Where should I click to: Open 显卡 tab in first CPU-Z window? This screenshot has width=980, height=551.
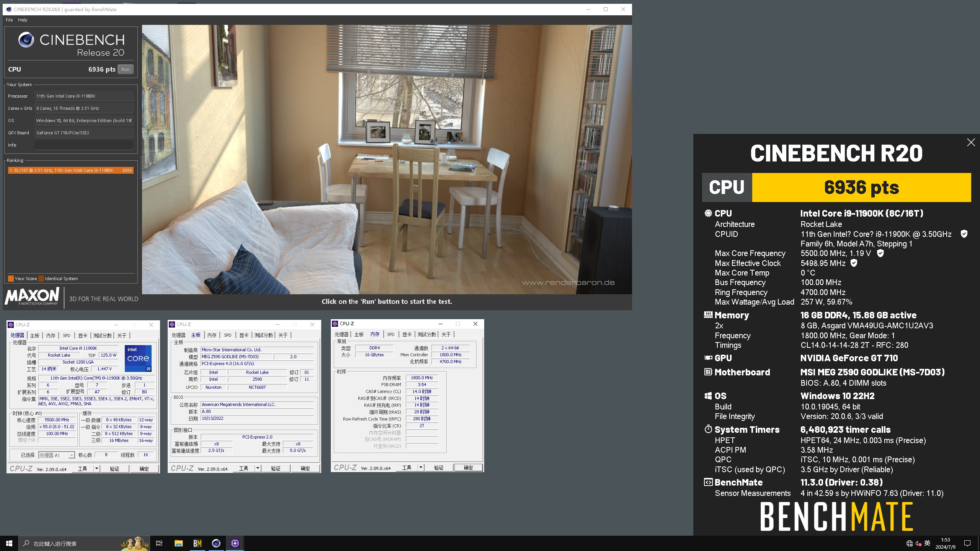point(83,336)
